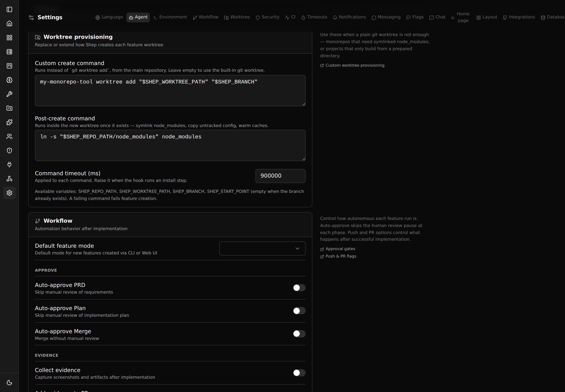Click the Workflow section branch icon
The height and width of the screenshot is (392, 565).
click(x=38, y=221)
